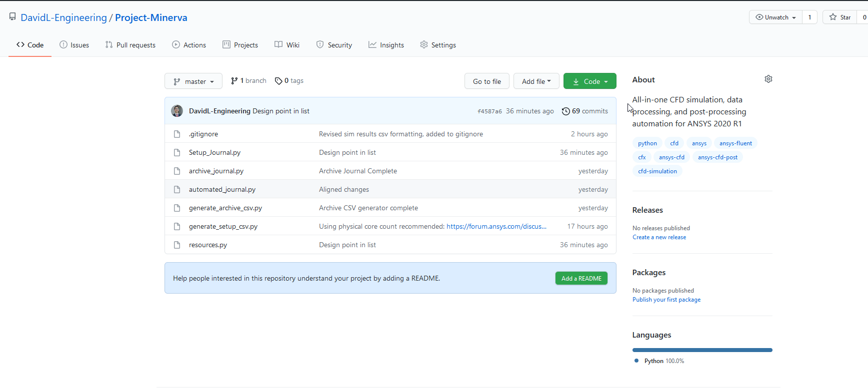Open the Wiki tab
The width and height of the screenshot is (868, 389).
(x=287, y=45)
